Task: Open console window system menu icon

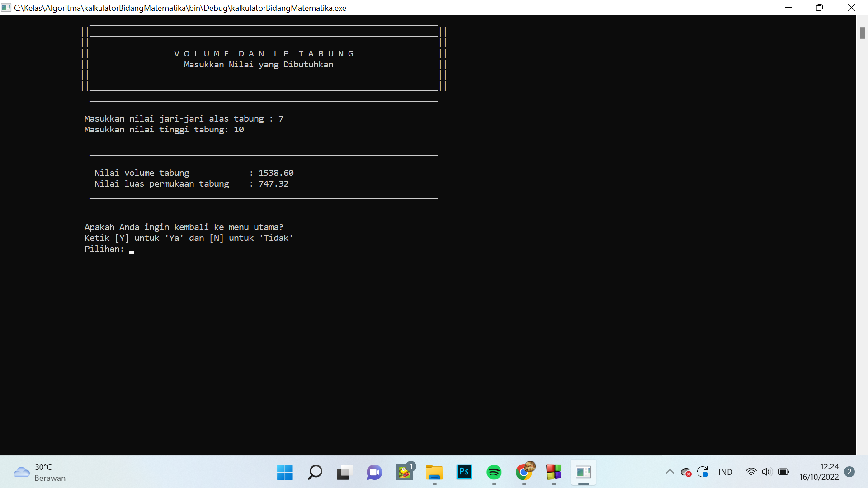Action: coord(6,8)
